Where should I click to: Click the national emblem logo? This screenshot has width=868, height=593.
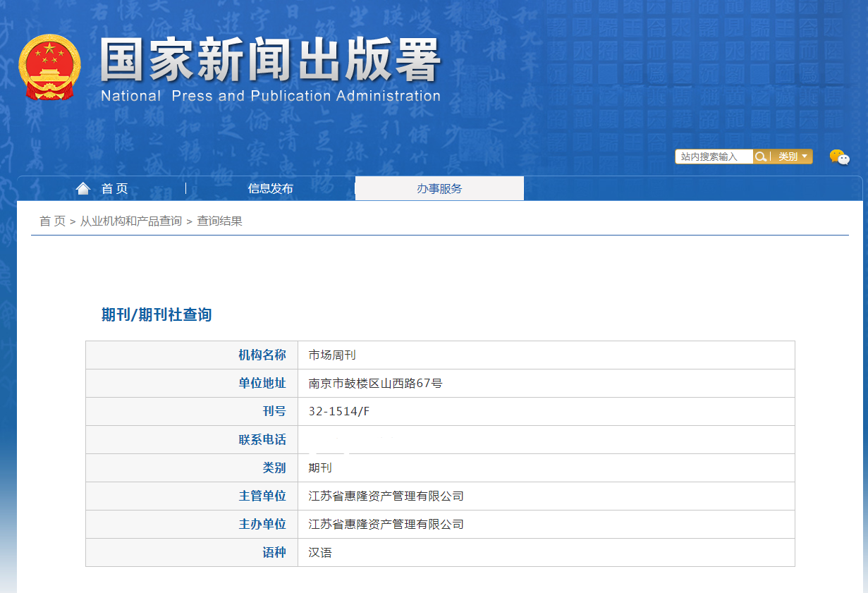tap(49, 68)
